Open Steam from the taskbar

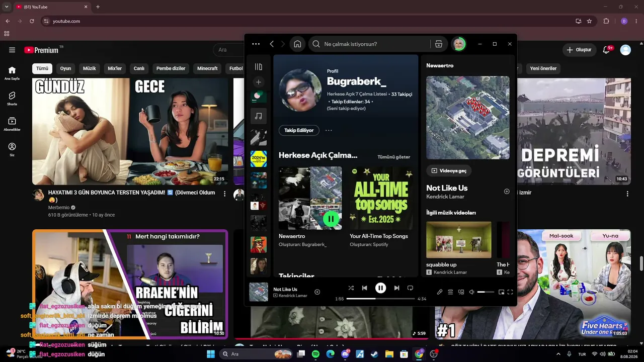pyautogui.click(x=374, y=354)
